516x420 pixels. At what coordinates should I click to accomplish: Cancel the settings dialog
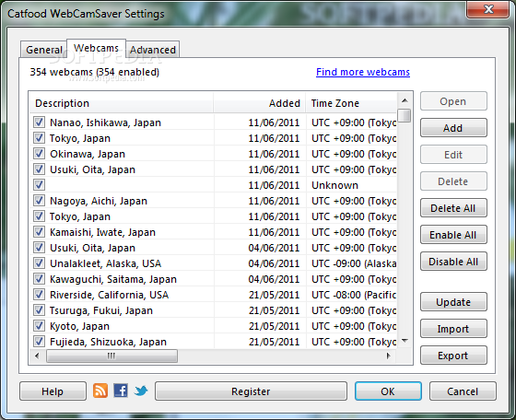point(463,391)
